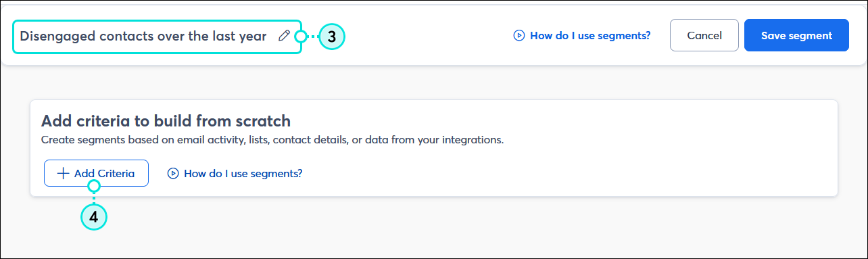Click the numbered callout 4 circle
868x259 pixels.
(x=94, y=216)
